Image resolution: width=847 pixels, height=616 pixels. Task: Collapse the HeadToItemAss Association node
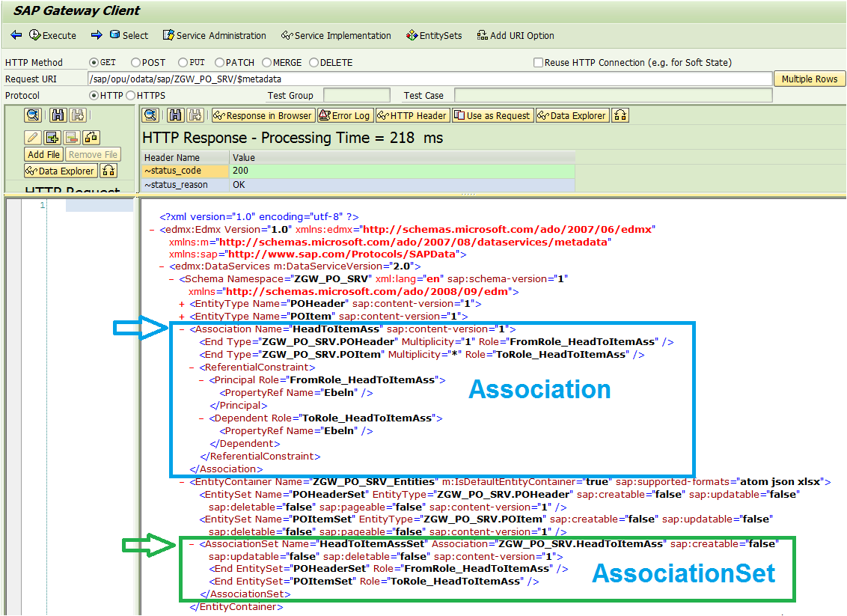pyautogui.click(x=182, y=329)
